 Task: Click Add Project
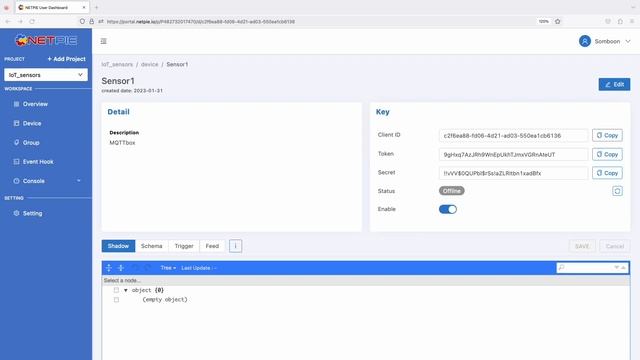pyautogui.click(x=67, y=59)
